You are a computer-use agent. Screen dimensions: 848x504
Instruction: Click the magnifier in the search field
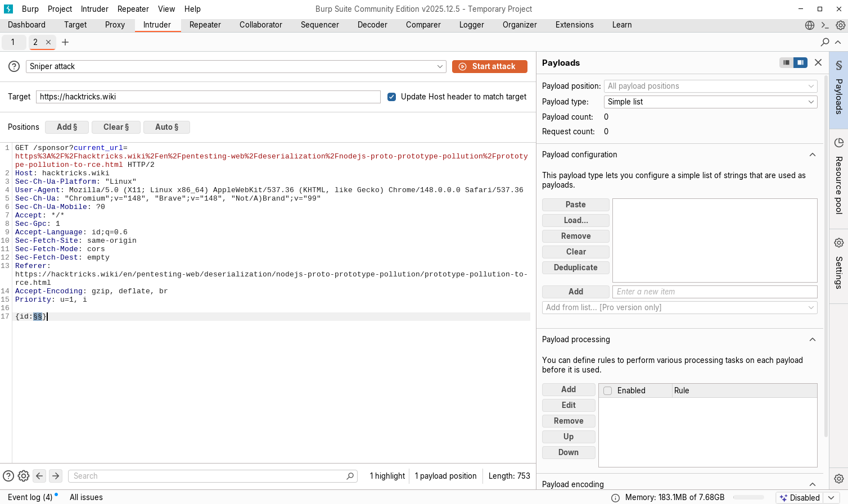[x=350, y=476]
